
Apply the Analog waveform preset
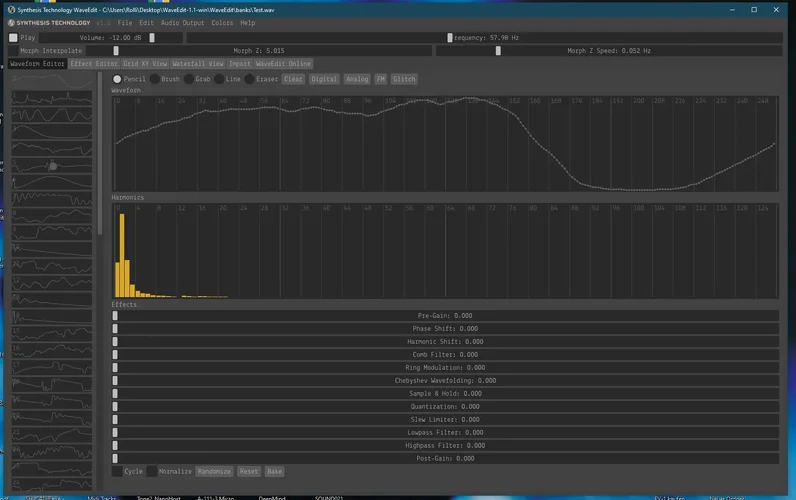(357, 79)
